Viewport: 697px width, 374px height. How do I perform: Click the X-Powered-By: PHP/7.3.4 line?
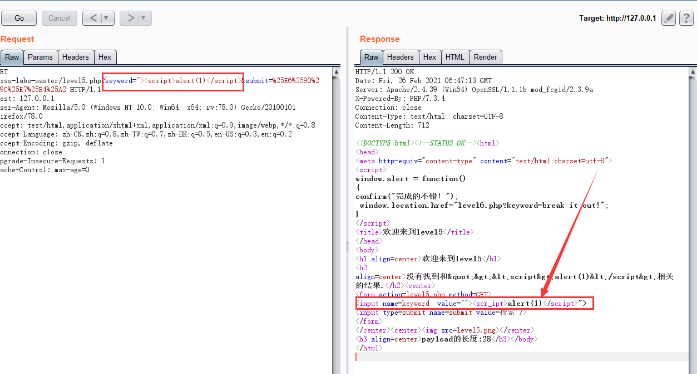[x=400, y=98]
